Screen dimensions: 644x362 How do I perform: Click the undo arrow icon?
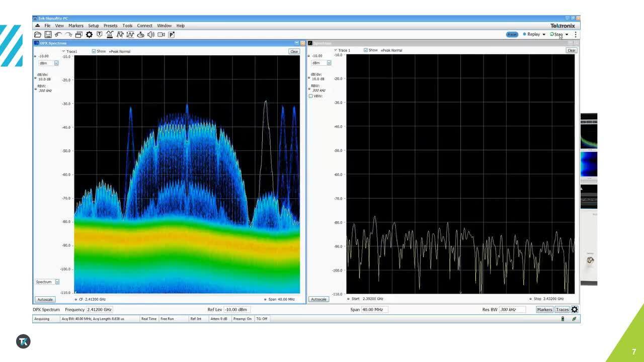tap(58, 35)
